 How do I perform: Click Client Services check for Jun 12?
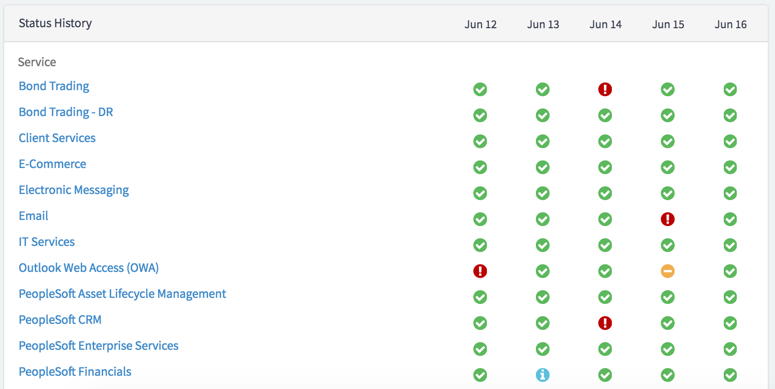[x=480, y=141]
